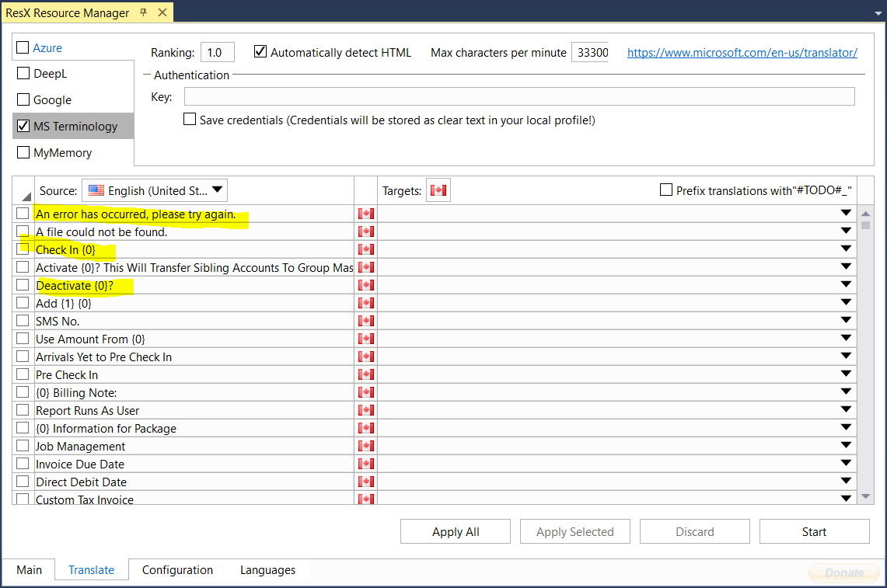
Task: Check 'Save credentials' for authentication
Action: click(x=190, y=119)
